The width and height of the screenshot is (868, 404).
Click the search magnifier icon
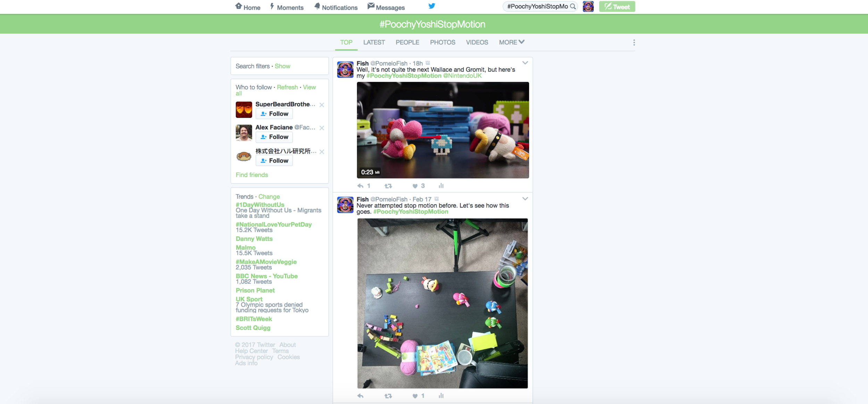[x=573, y=6]
